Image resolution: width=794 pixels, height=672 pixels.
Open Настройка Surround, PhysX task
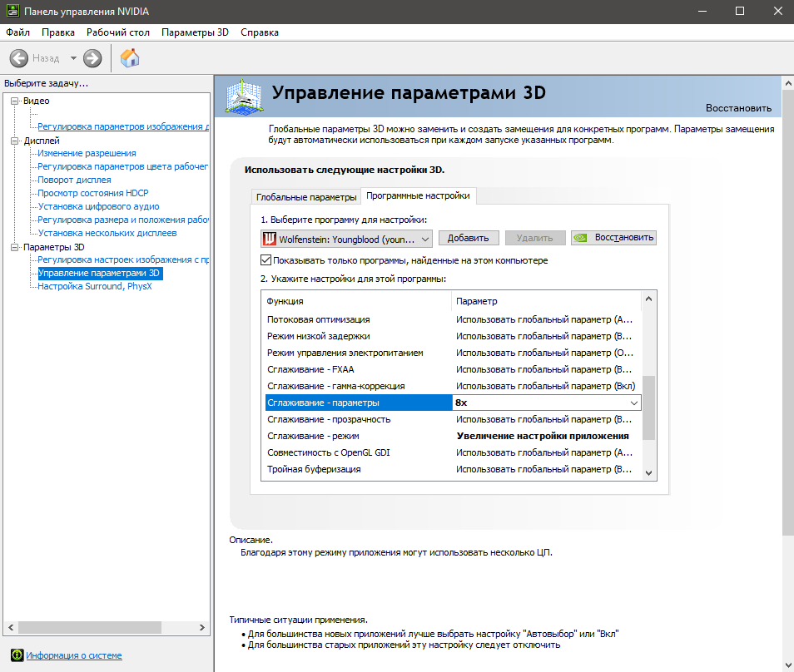[x=95, y=286]
